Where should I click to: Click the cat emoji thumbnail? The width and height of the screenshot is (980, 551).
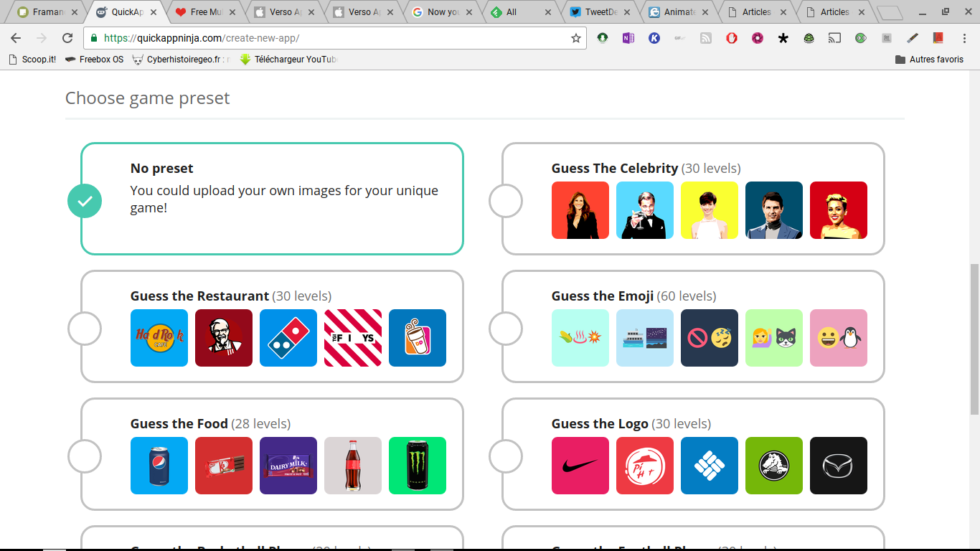click(x=774, y=338)
